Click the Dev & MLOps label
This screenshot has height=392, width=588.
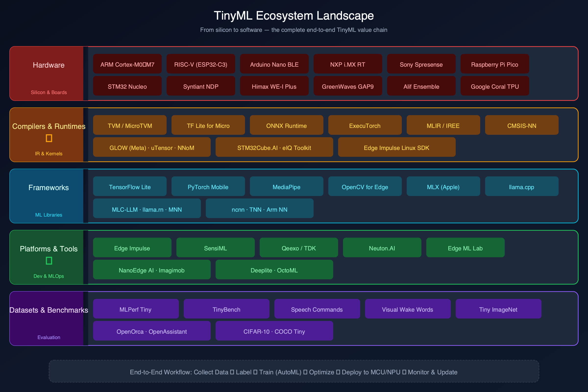[x=49, y=276]
